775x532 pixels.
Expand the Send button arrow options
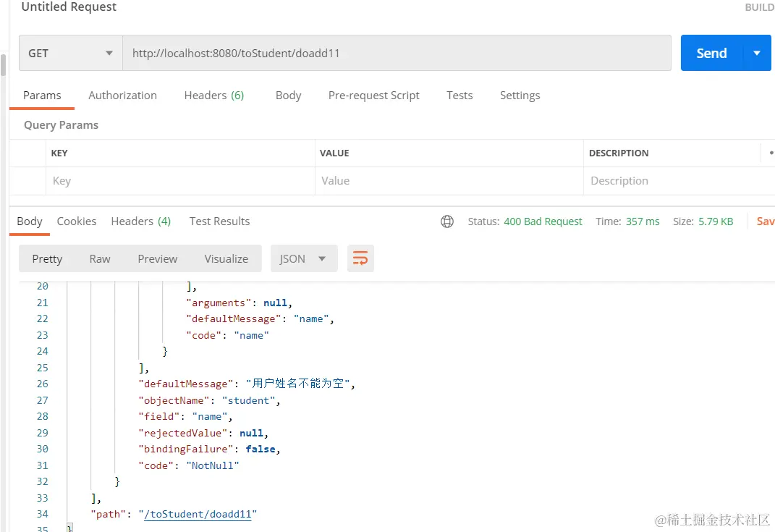tap(757, 53)
